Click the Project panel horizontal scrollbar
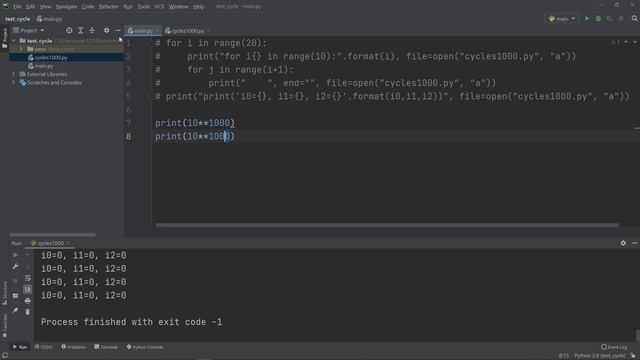Screen dimensions: 640x360 pos(53,235)
